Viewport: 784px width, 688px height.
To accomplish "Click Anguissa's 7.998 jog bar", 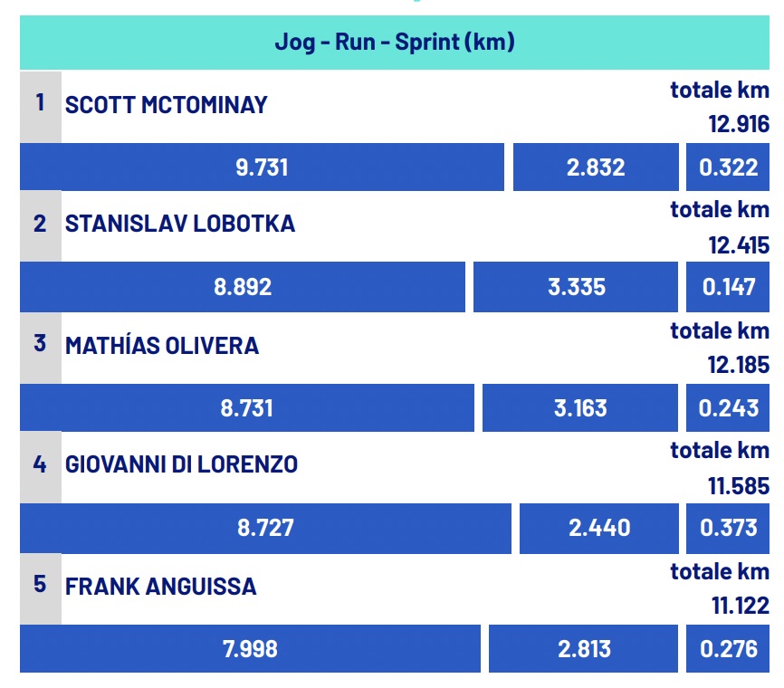I will point(249,648).
